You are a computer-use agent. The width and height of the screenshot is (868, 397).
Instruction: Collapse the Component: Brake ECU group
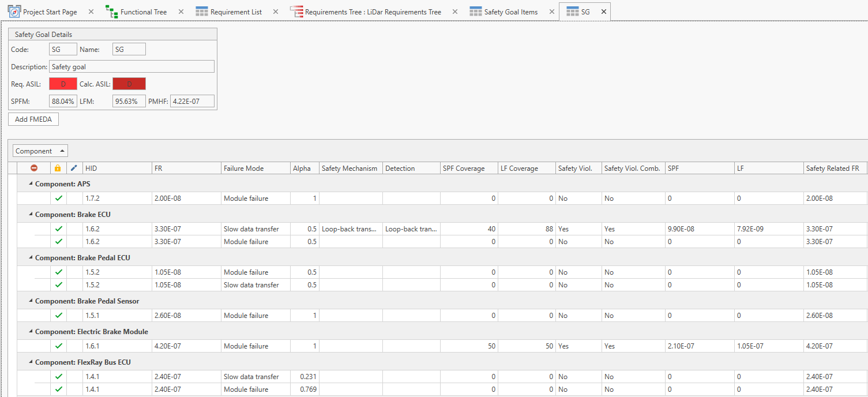[29, 215]
